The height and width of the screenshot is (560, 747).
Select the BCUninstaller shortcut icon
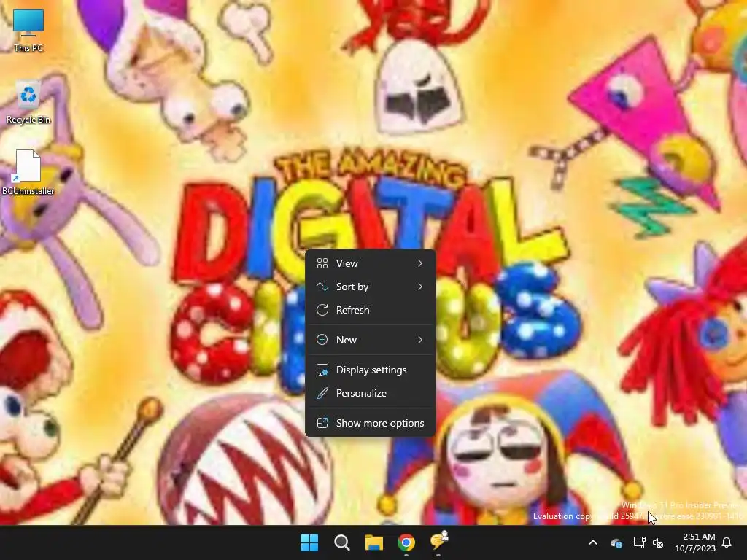pyautogui.click(x=28, y=172)
